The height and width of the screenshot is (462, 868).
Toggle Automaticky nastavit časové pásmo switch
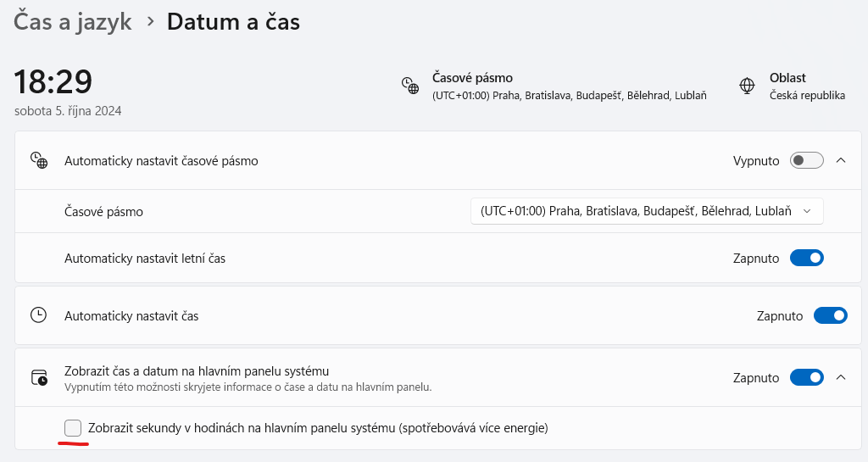pyautogui.click(x=806, y=160)
